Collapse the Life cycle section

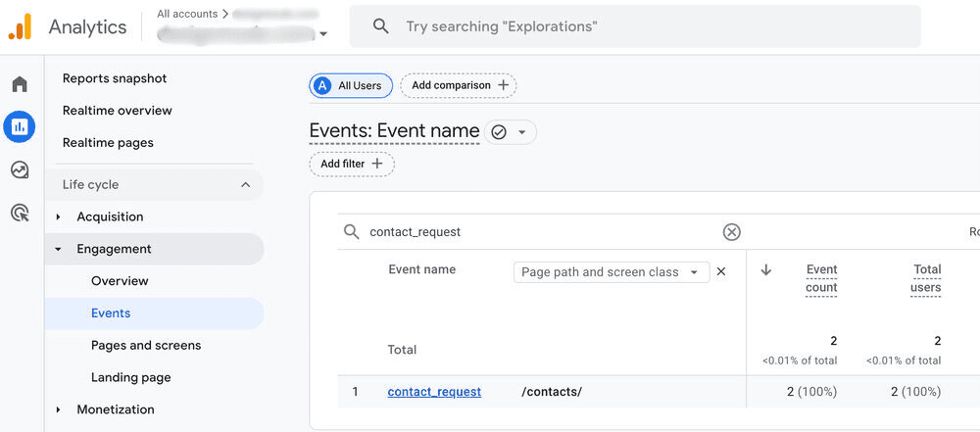point(245,184)
